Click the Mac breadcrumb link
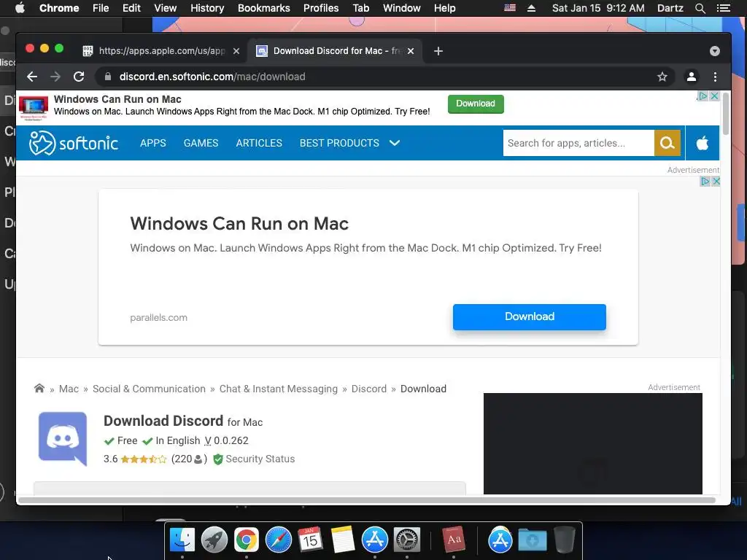 tap(69, 389)
